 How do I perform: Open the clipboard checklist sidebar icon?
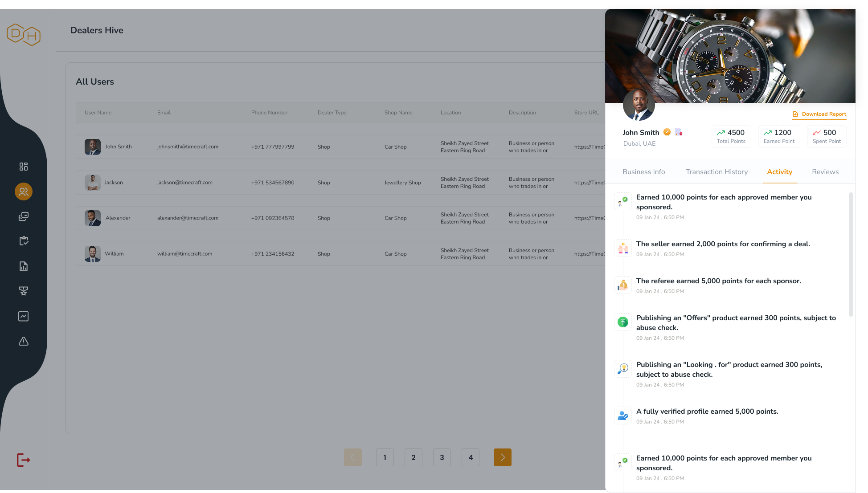coord(24,241)
